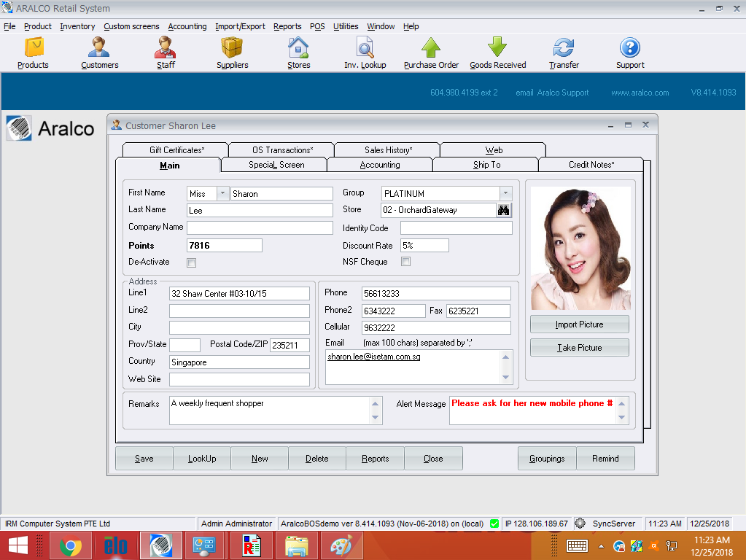Switch to the Credit Notes tab

(591, 165)
